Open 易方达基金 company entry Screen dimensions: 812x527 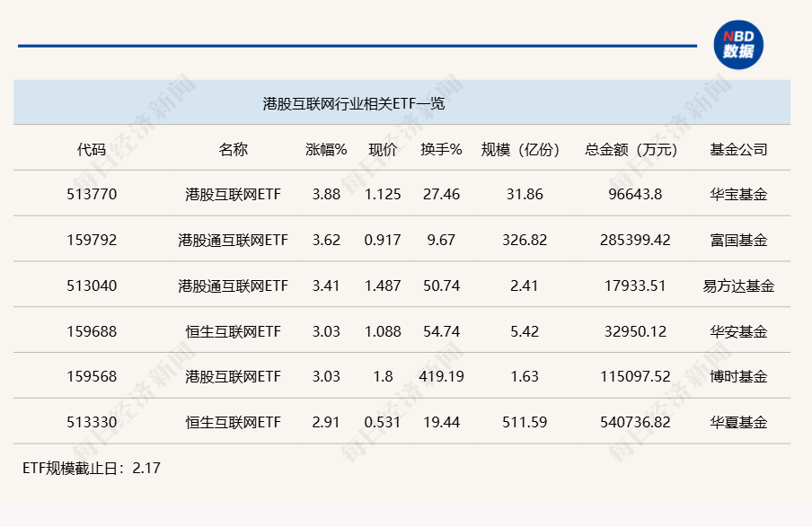tap(738, 285)
